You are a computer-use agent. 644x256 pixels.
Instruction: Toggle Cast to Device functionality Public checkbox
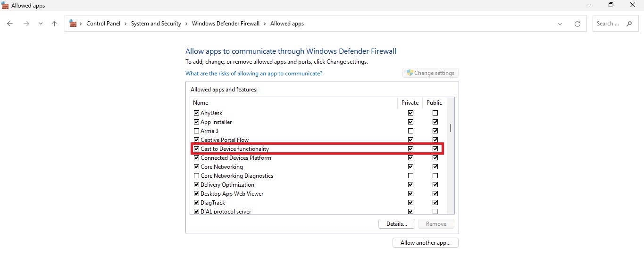tap(435, 149)
